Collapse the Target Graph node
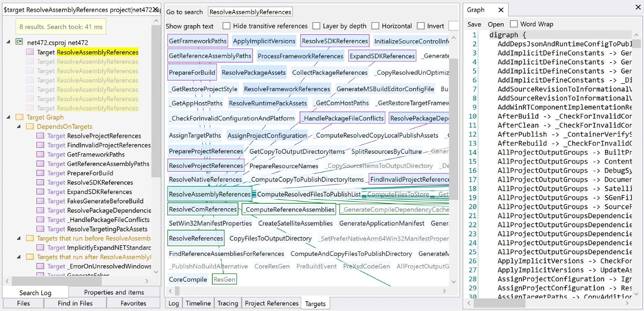Viewport: 644px width, 311px height. 9,117
